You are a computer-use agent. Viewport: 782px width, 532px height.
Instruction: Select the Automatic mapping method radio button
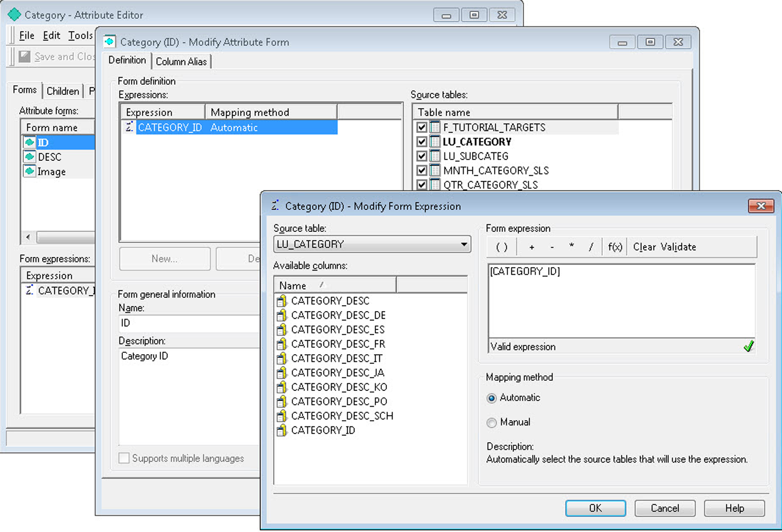[491, 398]
